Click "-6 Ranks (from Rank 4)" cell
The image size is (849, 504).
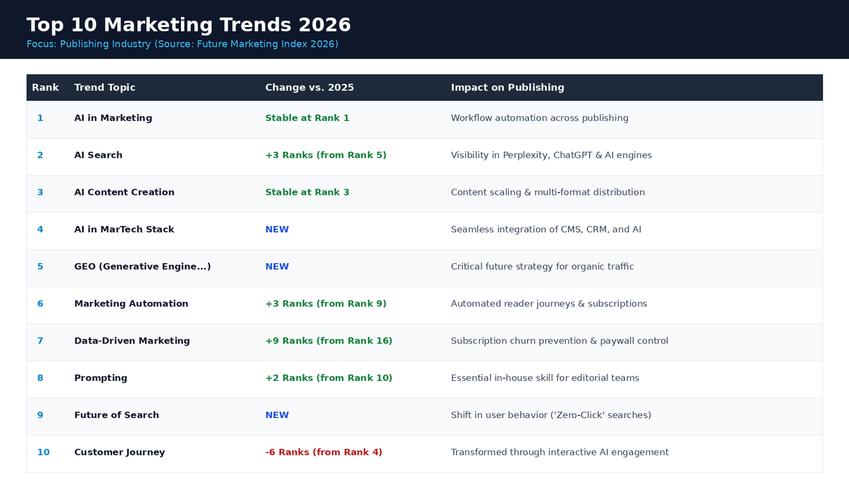pos(324,452)
